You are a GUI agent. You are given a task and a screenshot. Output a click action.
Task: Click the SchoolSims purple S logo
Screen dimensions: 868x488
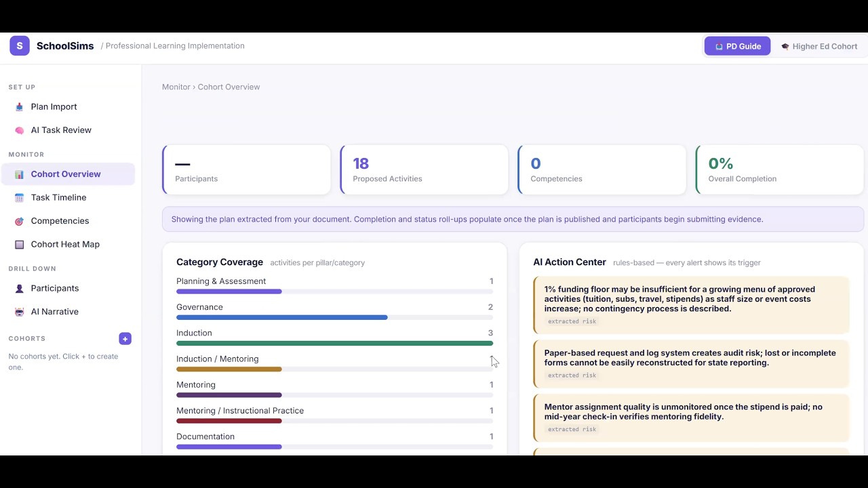pyautogui.click(x=20, y=46)
